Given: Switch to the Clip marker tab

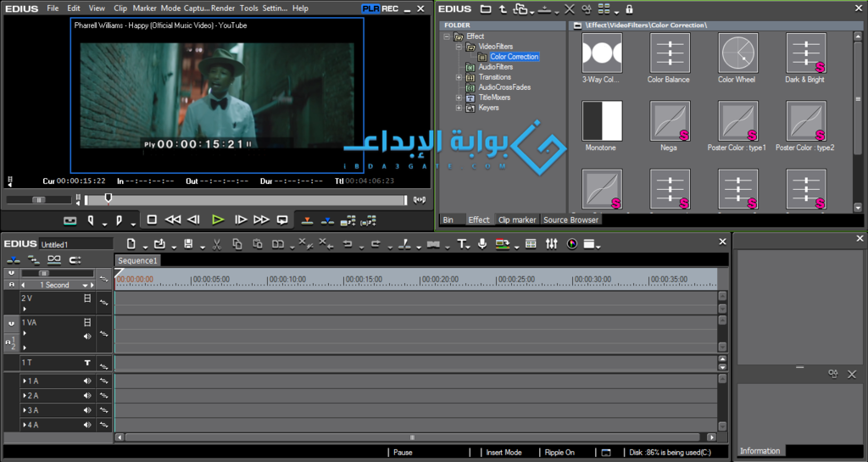Looking at the screenshot, I should 517,220.
